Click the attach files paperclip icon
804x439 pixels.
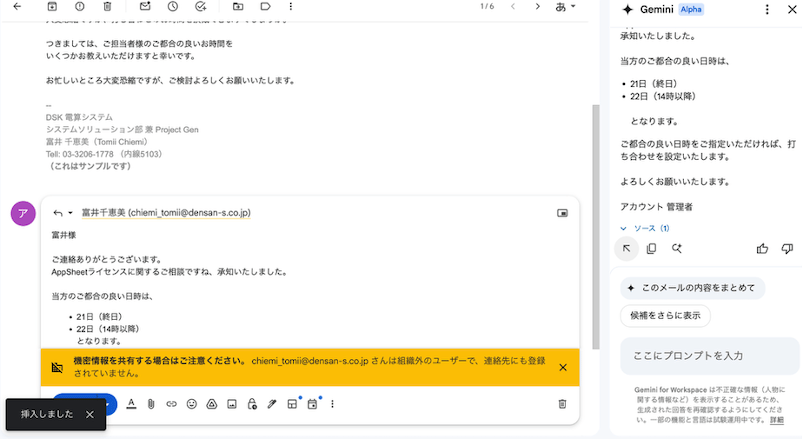[150, 404]
